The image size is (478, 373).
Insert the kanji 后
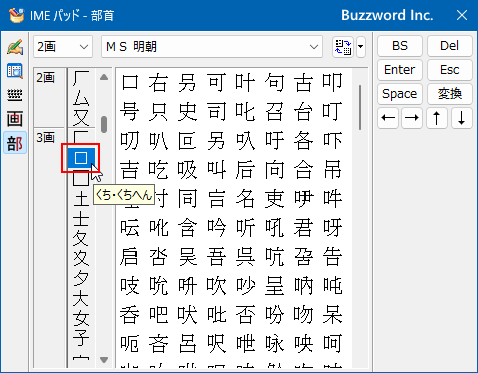(x=245, y=170)
